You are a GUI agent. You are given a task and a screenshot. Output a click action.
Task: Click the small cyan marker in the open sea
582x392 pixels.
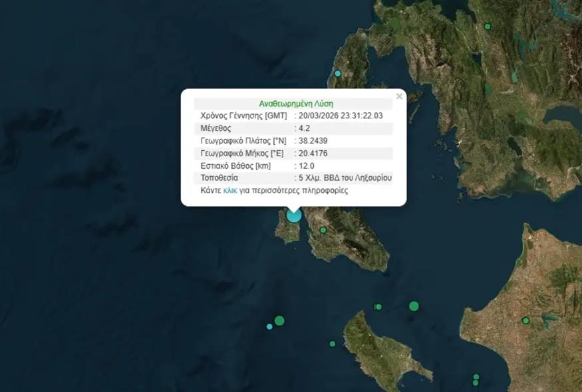[x=268, y=326]
